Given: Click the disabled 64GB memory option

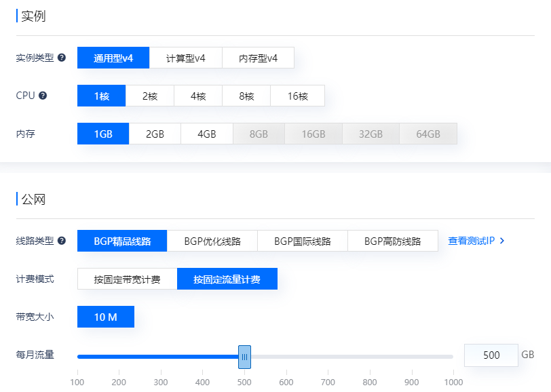Looking at the screenshot, I should point(428,134).
